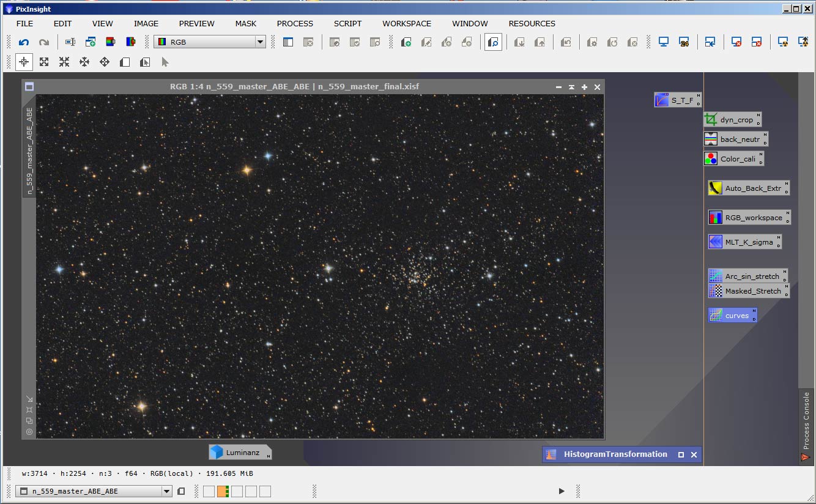This screenshot has height=504, width=816.
Task: Open the PROCESS menu
Action: [295, 23]
